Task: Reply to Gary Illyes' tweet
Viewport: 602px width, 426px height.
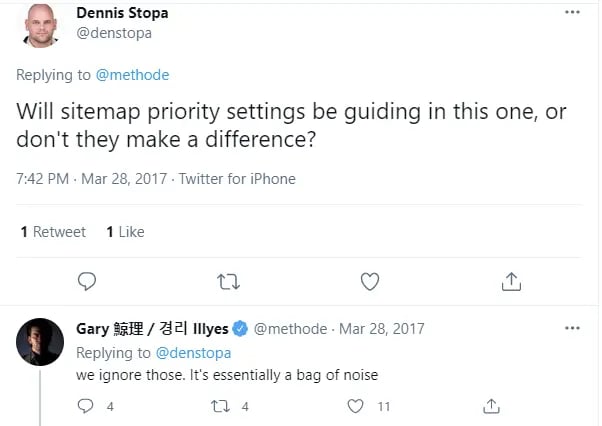Action: 86,406
